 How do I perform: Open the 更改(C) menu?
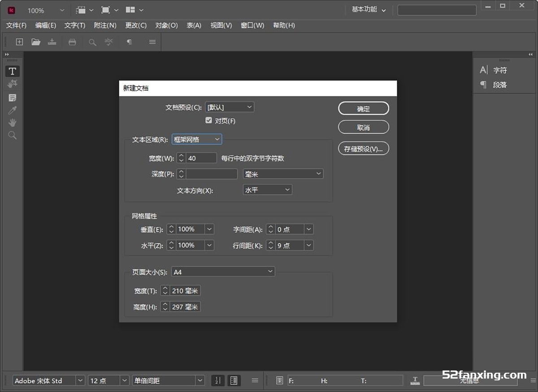pos(136,25)
